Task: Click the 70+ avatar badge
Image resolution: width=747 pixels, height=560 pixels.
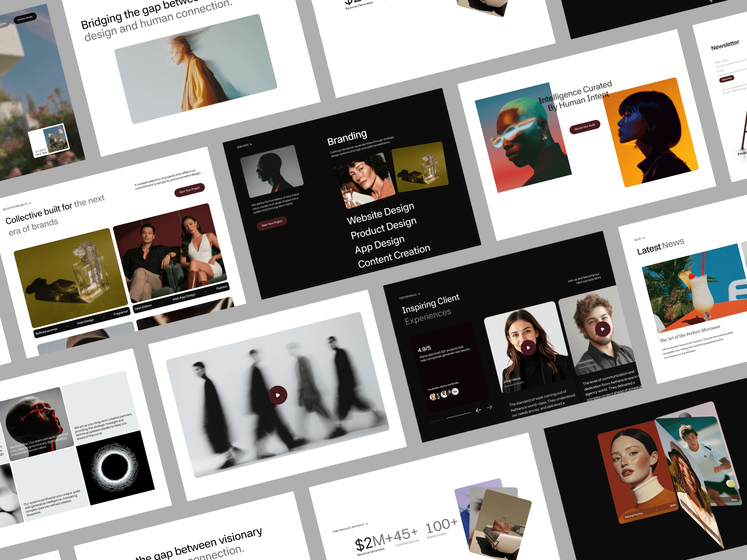Action: pyautogui.click(x=455, y=392)
